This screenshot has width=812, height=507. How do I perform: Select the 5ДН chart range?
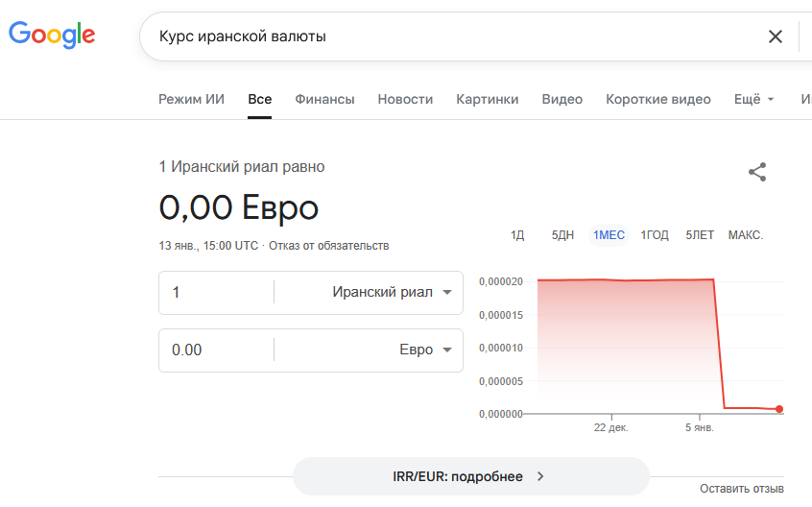coord(562,235)
